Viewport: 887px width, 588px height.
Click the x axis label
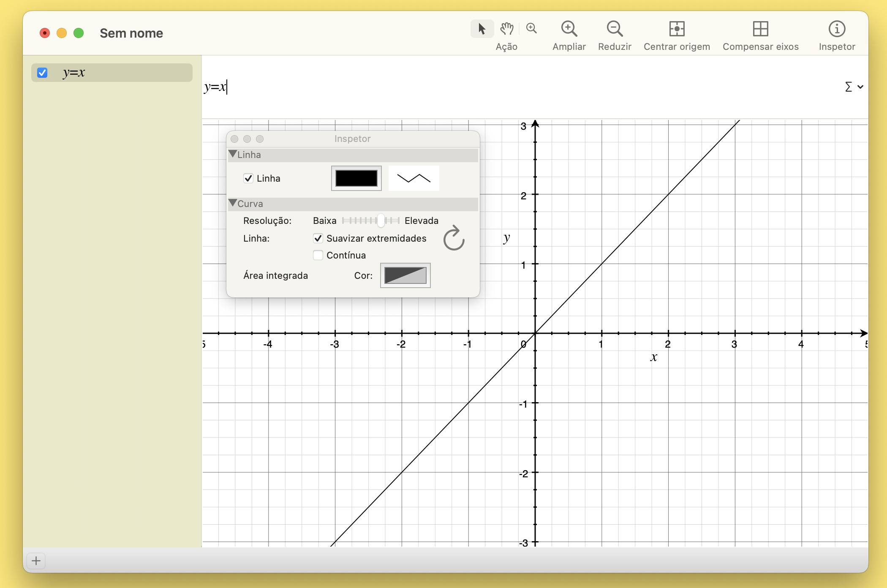[x=653, y=357]
